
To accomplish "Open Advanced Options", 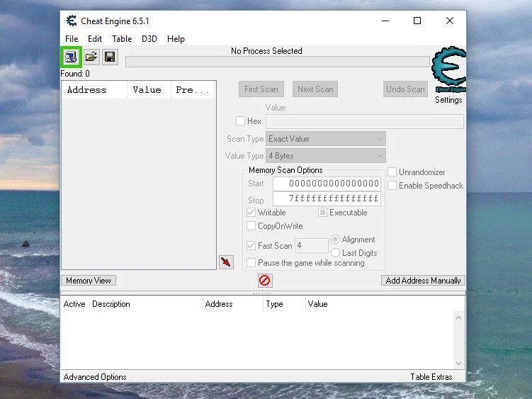I will (95, 377).
